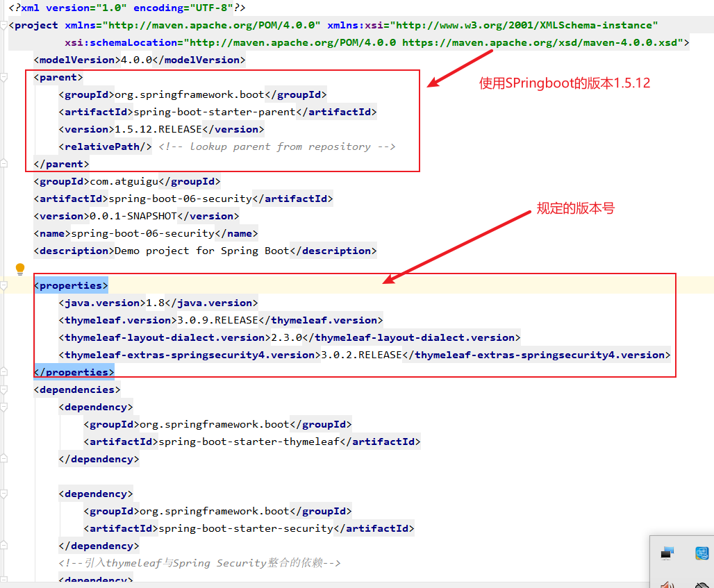Collapse the project root tag fold marker
The height and width of the screenshot is (588, 714).
pyautogui.click(x=3, y=26)
